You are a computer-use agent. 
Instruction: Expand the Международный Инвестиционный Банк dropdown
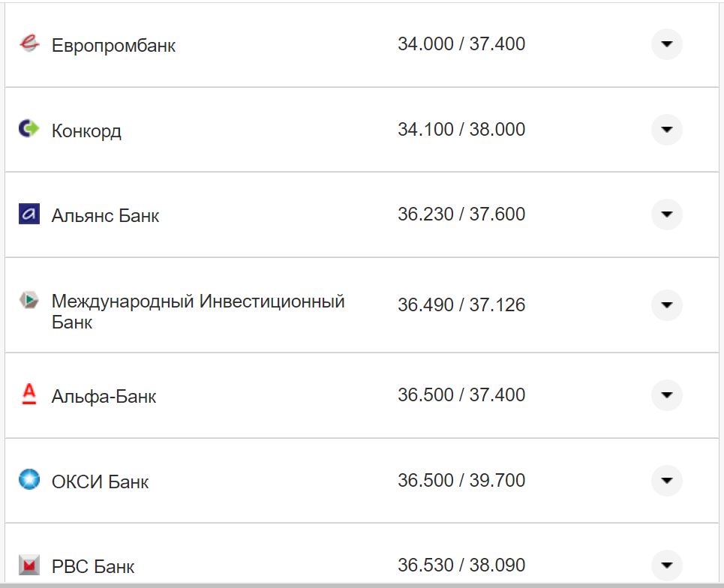pos(666,305)
